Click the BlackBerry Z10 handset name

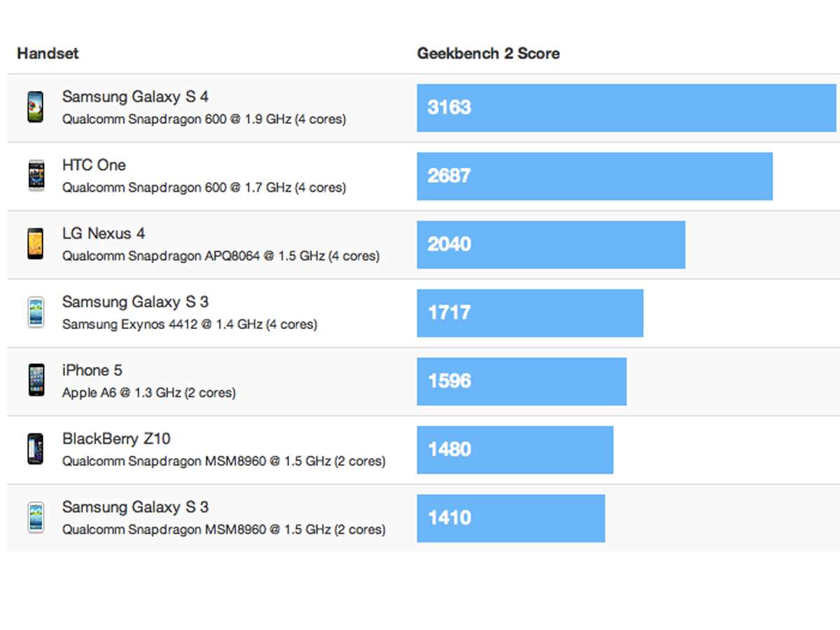(x=116, y=439)
